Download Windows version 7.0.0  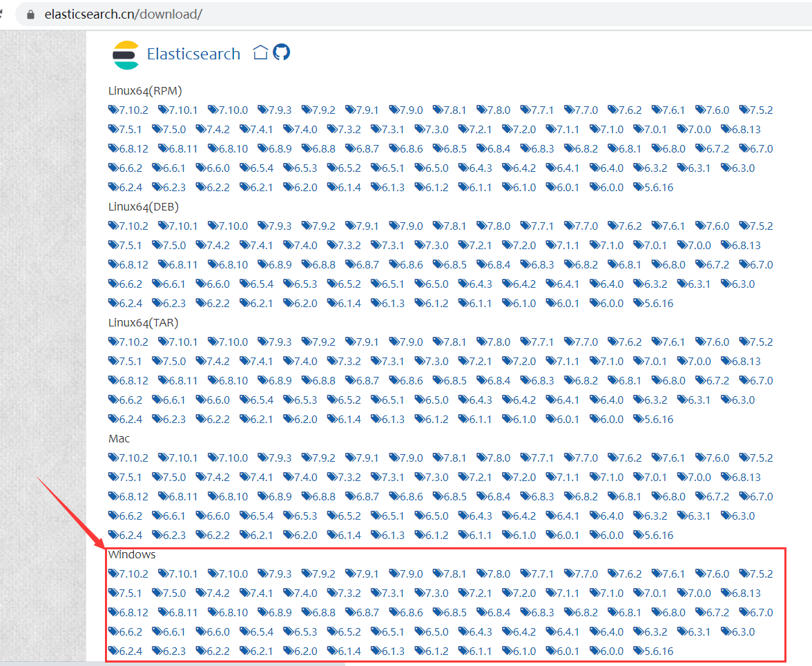(694, 593)
